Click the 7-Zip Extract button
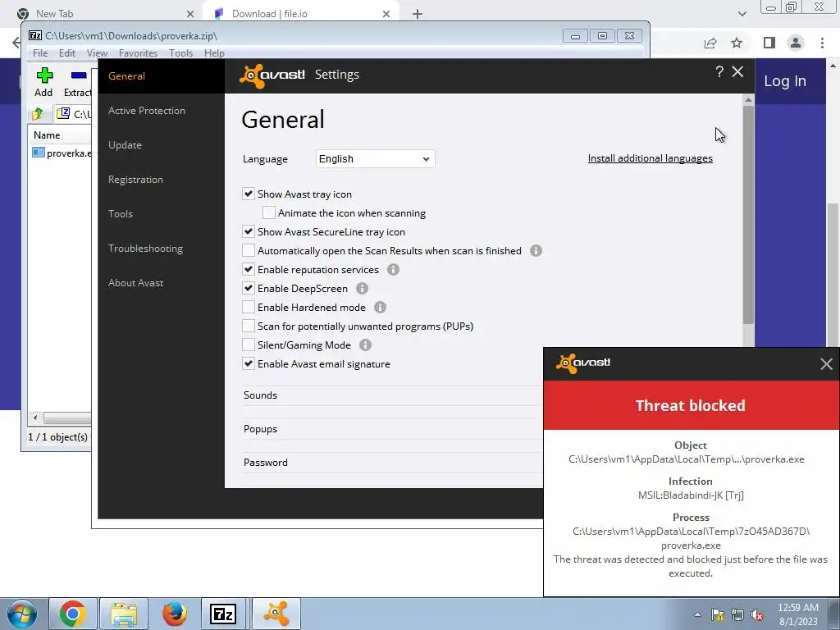The width and height of the screenshot is (840, 630). point(78,82)
